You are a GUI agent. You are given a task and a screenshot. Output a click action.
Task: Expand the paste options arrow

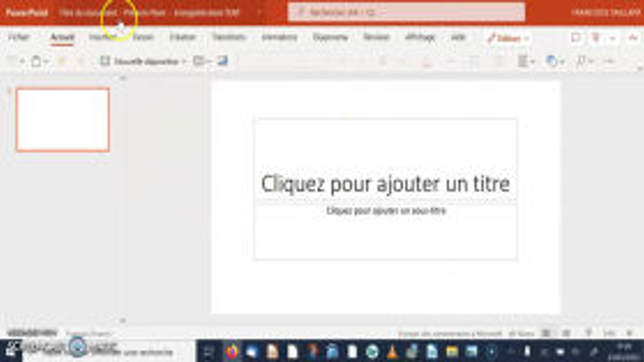coord(46,62)
